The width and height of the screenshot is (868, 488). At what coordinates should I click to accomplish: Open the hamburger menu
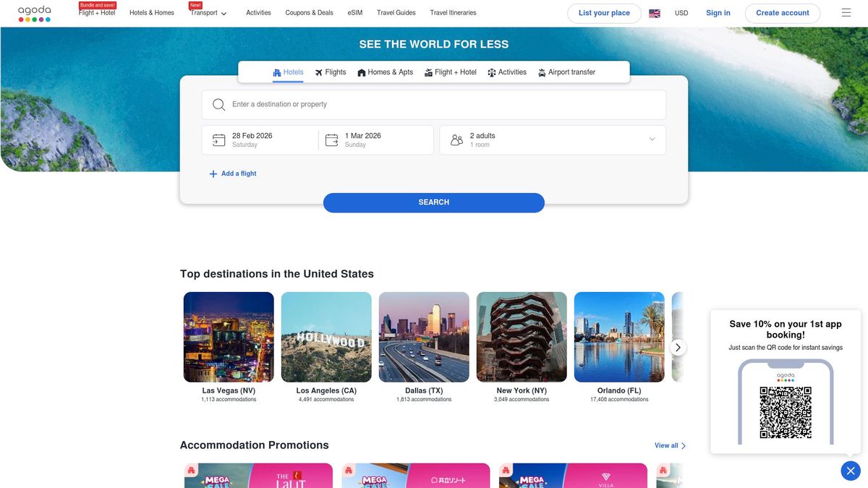846,12
